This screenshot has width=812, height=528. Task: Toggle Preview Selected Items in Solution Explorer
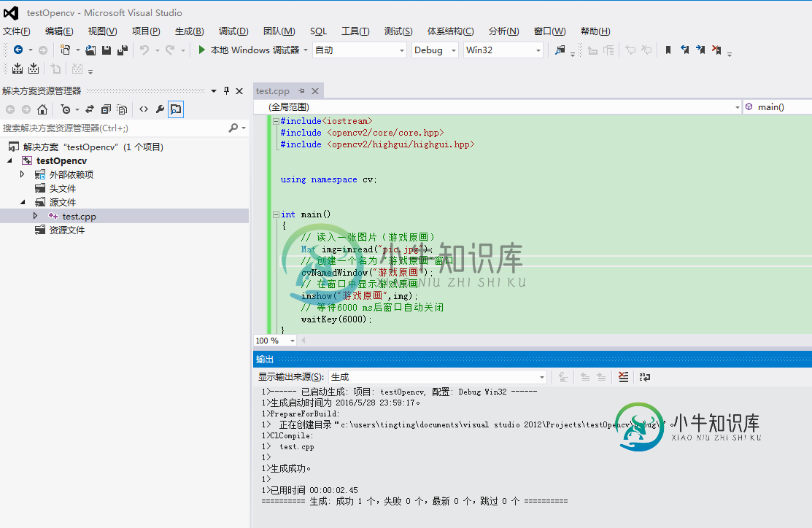pos(176,109)
